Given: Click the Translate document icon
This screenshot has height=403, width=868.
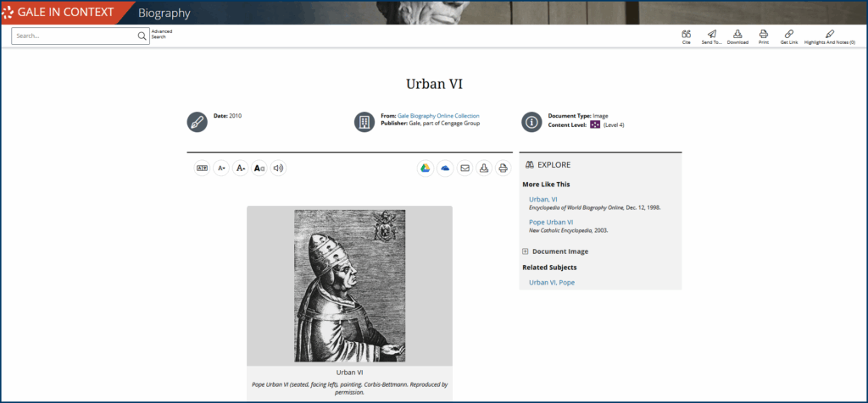Looking at the screenshot, I should (202, 168).
